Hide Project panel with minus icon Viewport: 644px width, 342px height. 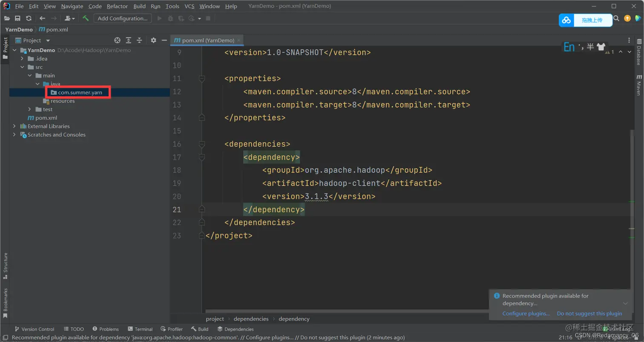(x=164, y=40)
